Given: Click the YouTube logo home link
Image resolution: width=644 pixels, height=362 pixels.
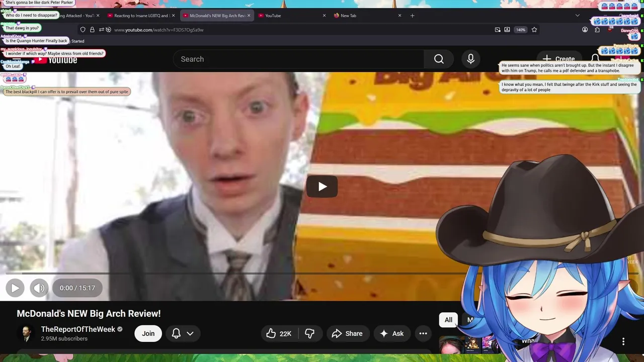Looking at the screenshot, I should coord(56,60).
